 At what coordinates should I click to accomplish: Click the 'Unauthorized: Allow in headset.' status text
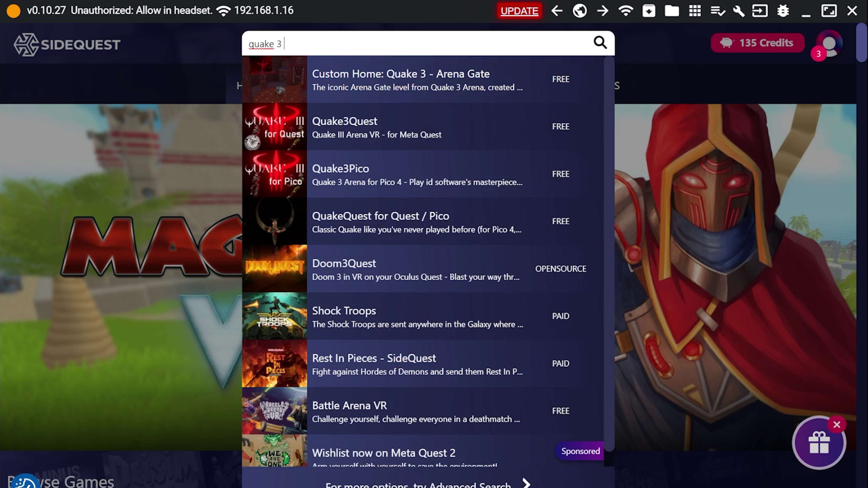pos(142,10)
